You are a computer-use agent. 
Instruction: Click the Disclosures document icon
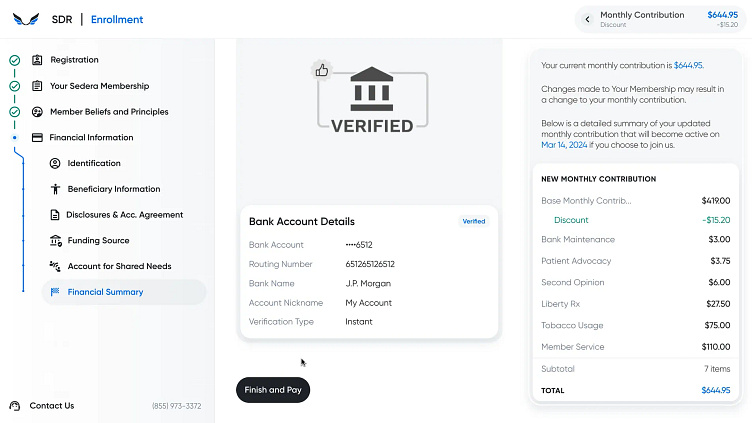55,215
